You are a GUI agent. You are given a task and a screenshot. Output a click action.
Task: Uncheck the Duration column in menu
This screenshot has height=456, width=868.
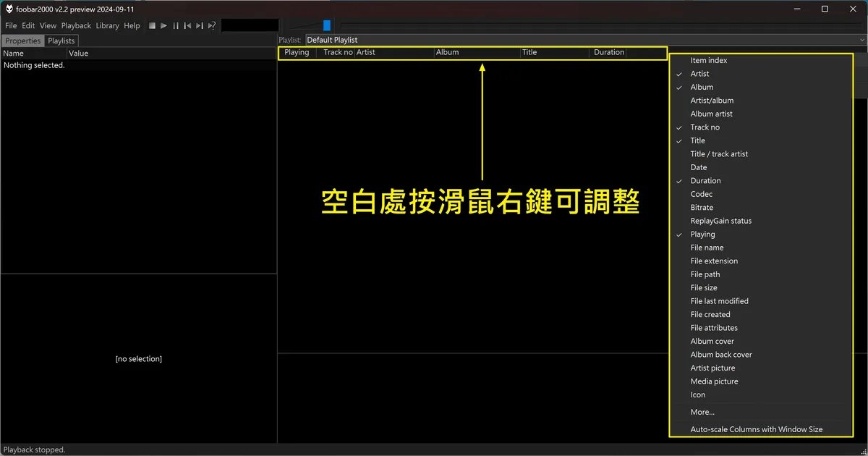761,181
